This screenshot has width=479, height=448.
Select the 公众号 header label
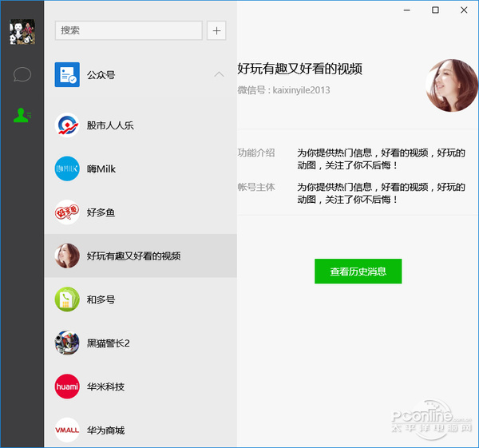101,75
